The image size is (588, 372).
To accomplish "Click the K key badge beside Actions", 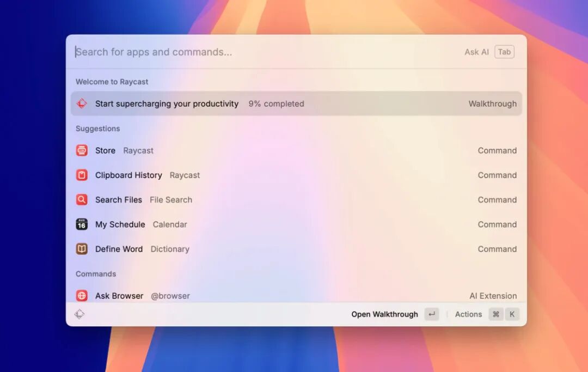I will [512, 314].
